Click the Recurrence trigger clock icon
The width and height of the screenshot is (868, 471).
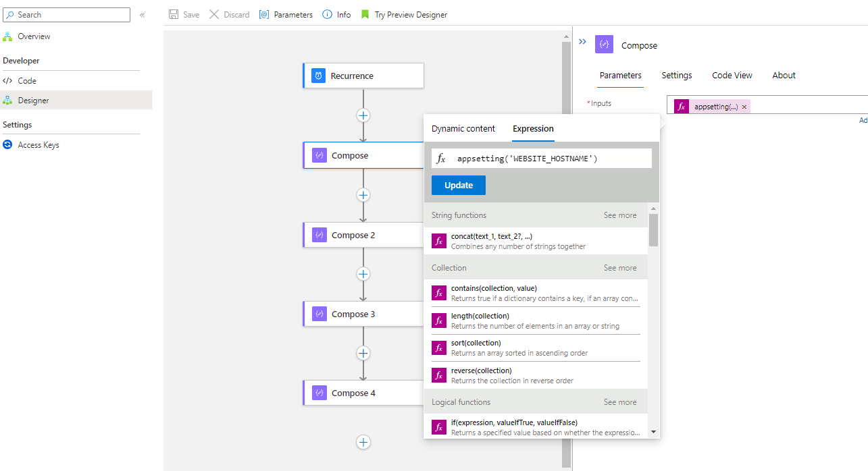coord(319,76)
